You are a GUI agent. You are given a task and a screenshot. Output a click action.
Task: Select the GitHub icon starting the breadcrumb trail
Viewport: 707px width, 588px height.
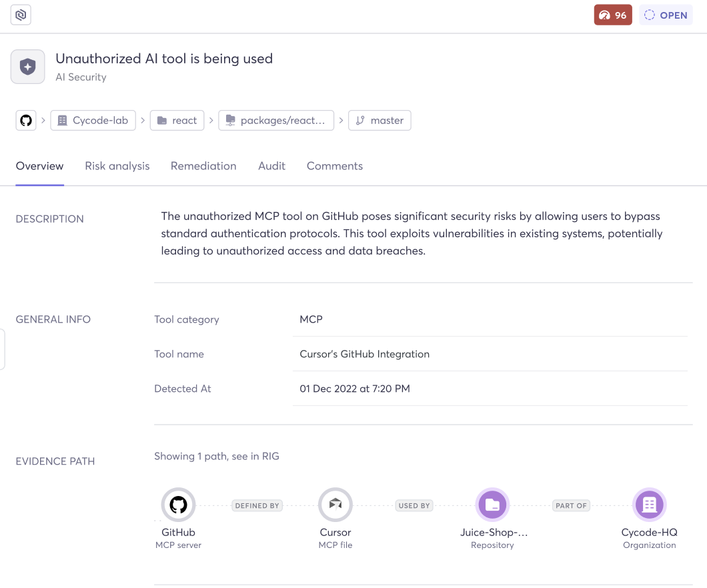pos(25,120)
